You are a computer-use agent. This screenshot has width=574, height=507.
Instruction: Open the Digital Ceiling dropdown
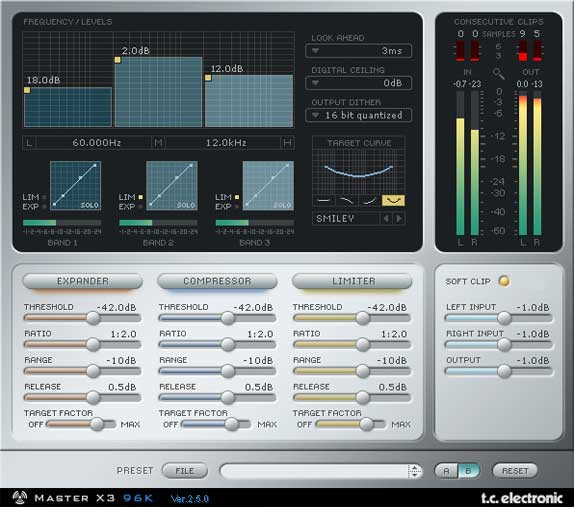point(358,83)
